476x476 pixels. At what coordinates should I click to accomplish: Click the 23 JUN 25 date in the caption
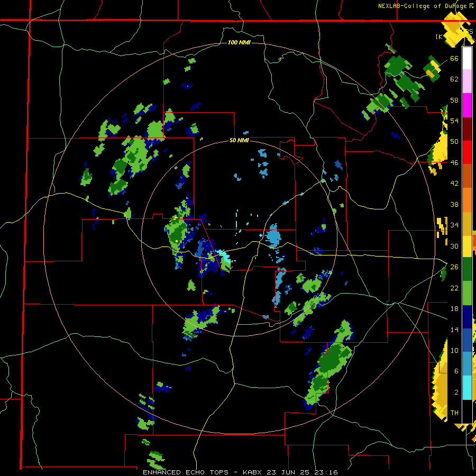289,472
